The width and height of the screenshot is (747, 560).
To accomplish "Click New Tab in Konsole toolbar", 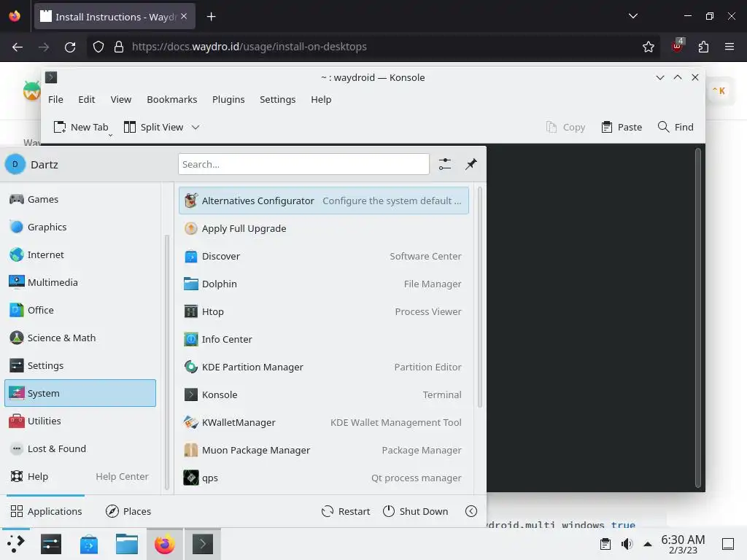I will [81, 127].
